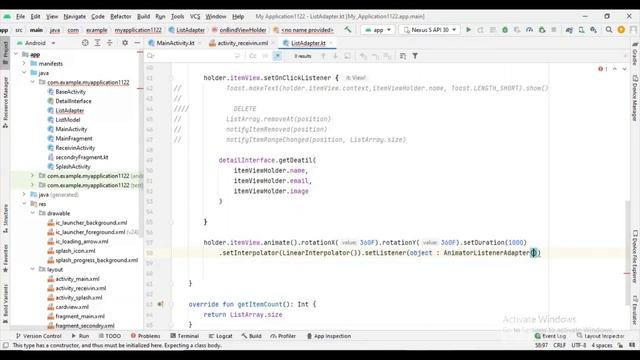Click the editor vertical scrollbar
The image size is (640, 360).
(628, 253)
